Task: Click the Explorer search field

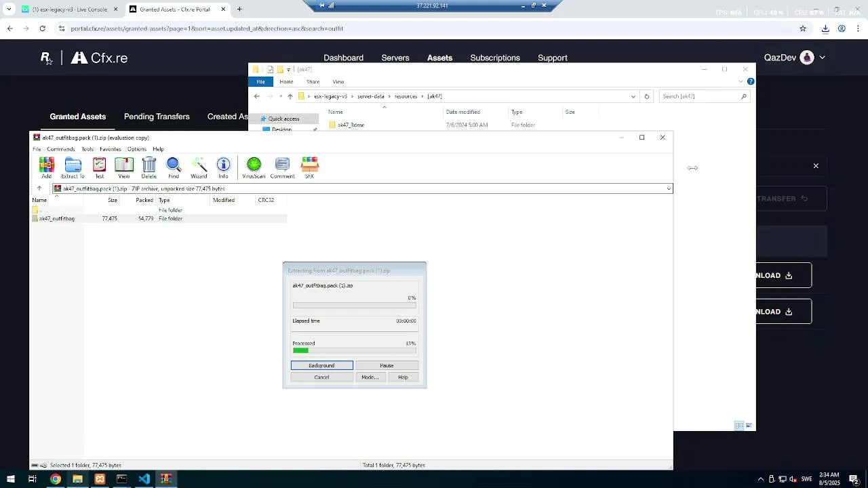Action: [x=705, y=96]
